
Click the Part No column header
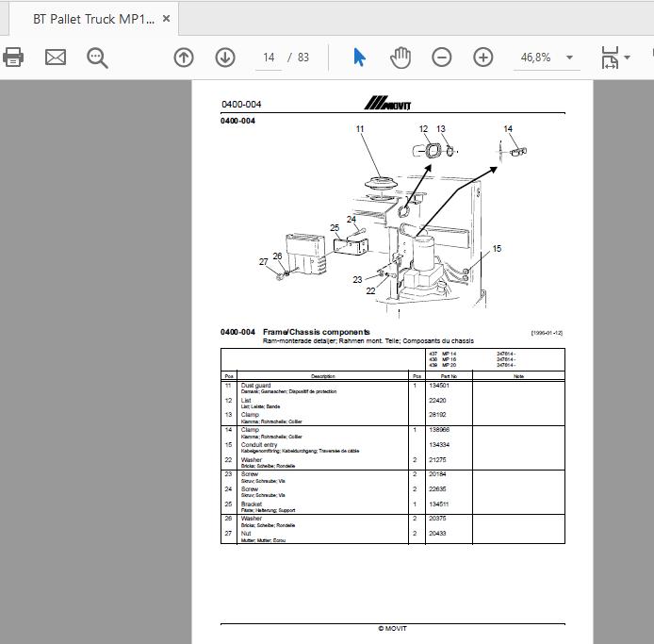(x=449, y=376)
